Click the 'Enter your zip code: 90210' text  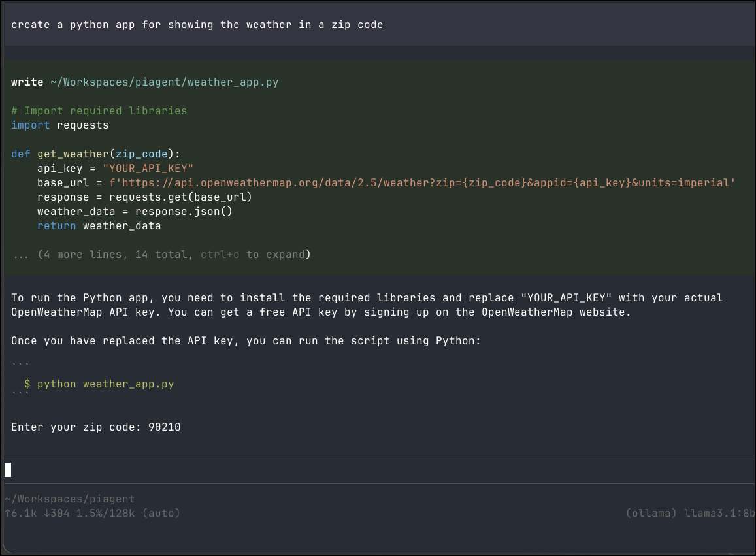click(x=95, y=427)
